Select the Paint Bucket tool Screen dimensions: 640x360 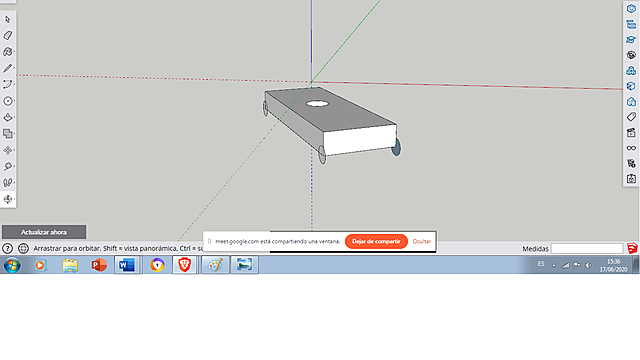click(x=8, y=52)
